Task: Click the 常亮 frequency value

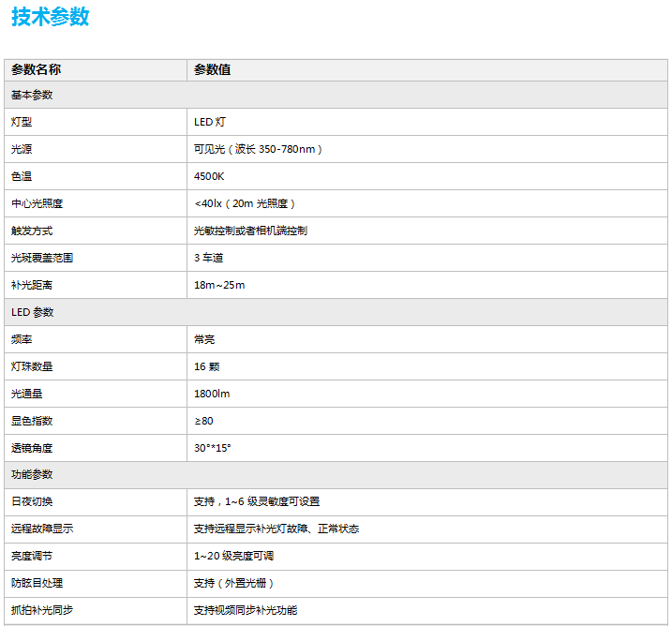Action: pyautogui.click(x=204, y=339)
